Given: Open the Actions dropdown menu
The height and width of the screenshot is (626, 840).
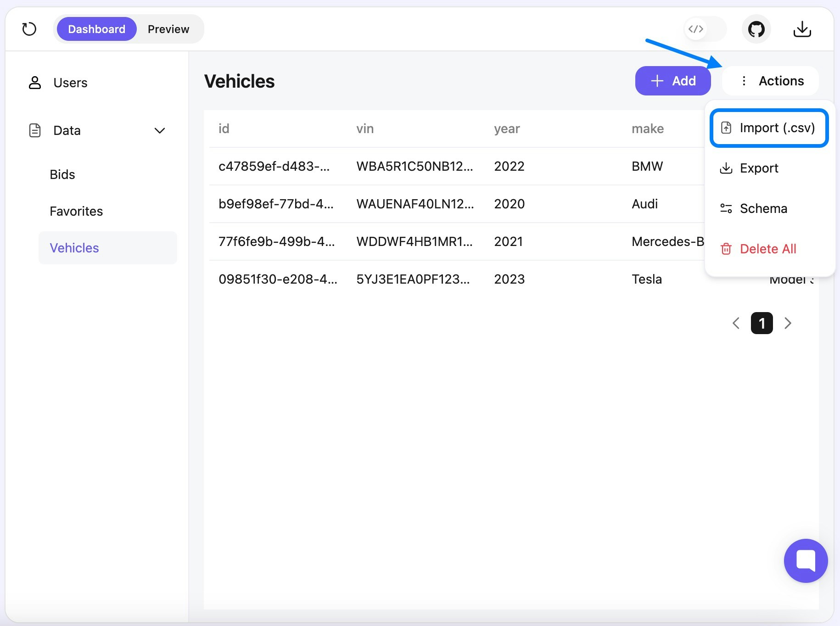Looking at the screenshot, I should pos(770,81).
